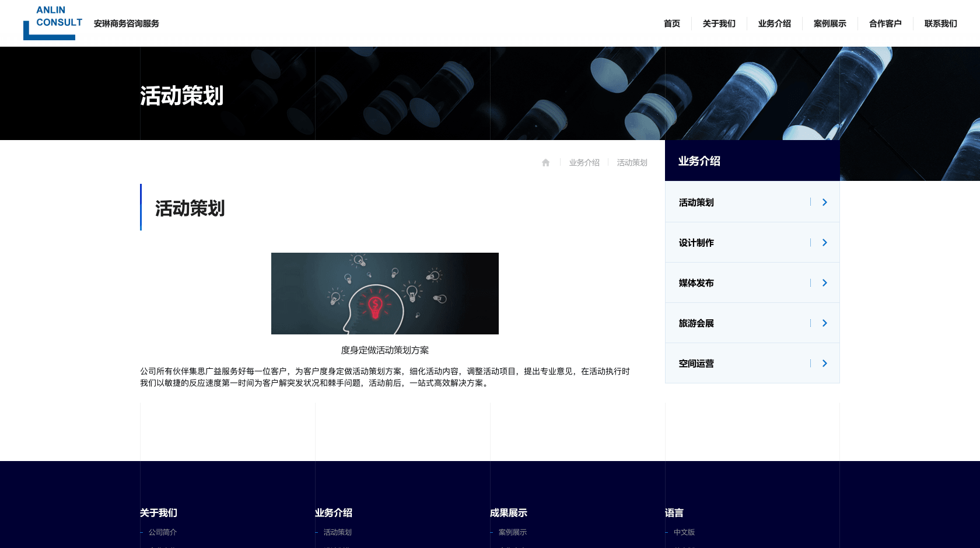Select 业务介绍 in the top navigation

(x=774, y=23)
